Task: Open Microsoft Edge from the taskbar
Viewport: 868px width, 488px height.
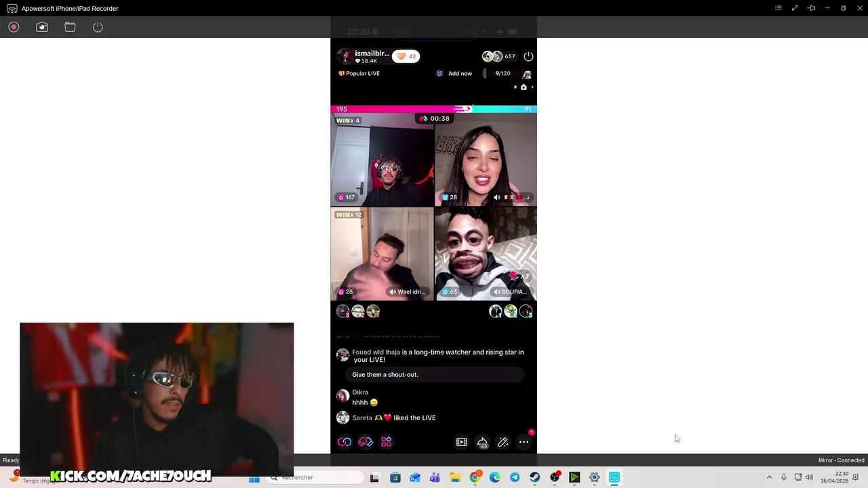Action: [x=495, y=477]
